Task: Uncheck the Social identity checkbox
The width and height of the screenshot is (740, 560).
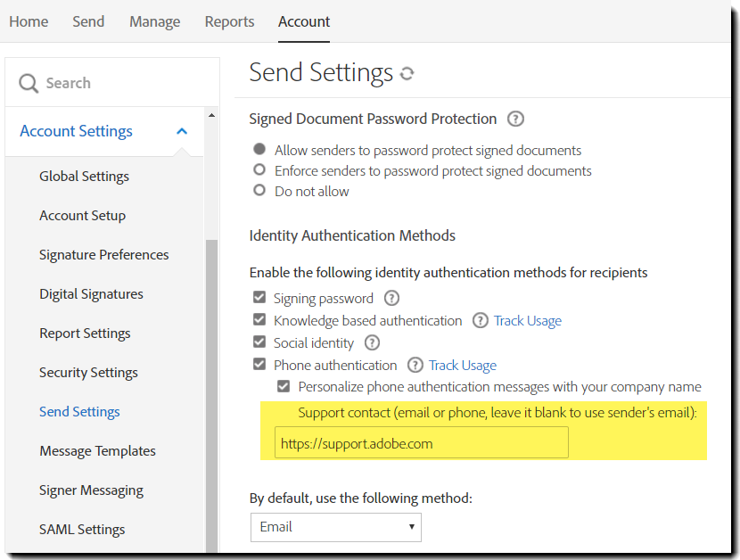Action: coord(259,342)
